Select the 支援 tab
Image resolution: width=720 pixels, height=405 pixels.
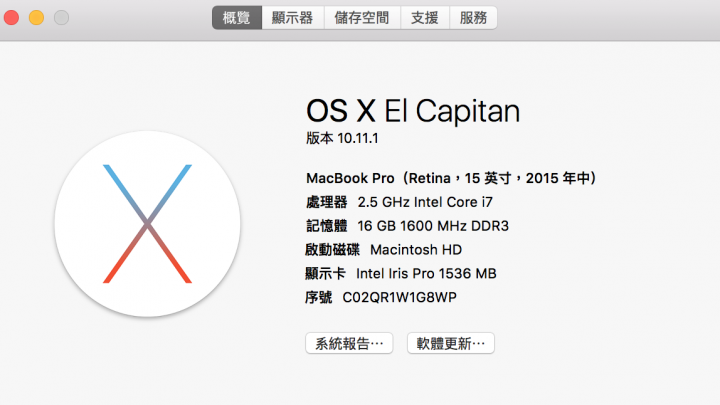tap(425, 18)
